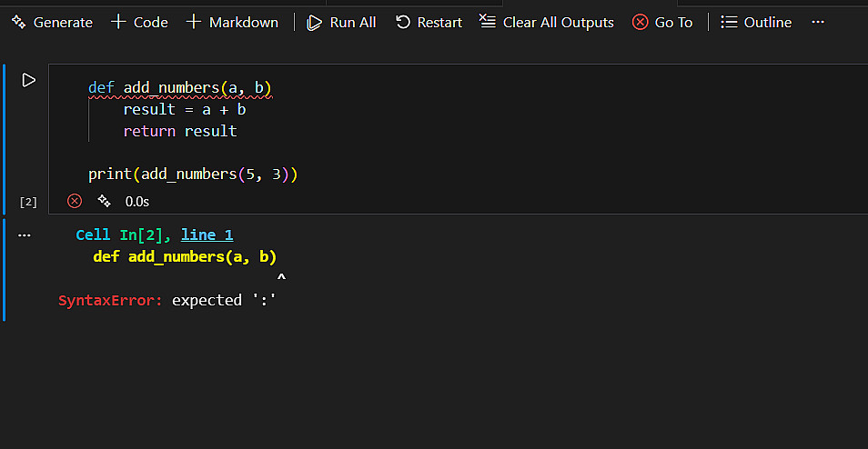Click the sparkle icon beside 0.0s
This screenshot has height=449, width=868.
coord(104,201)
